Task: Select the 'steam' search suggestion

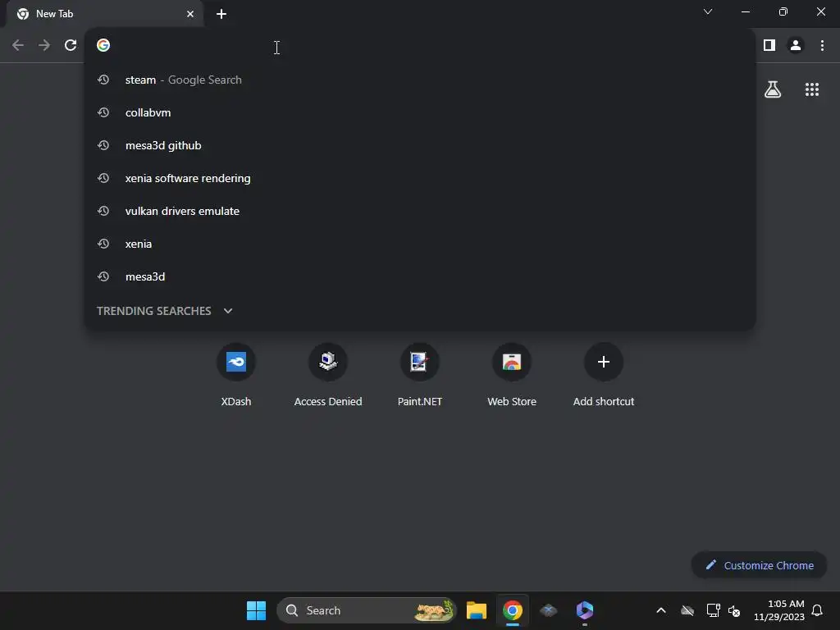Action: click(x=420, y=80)
